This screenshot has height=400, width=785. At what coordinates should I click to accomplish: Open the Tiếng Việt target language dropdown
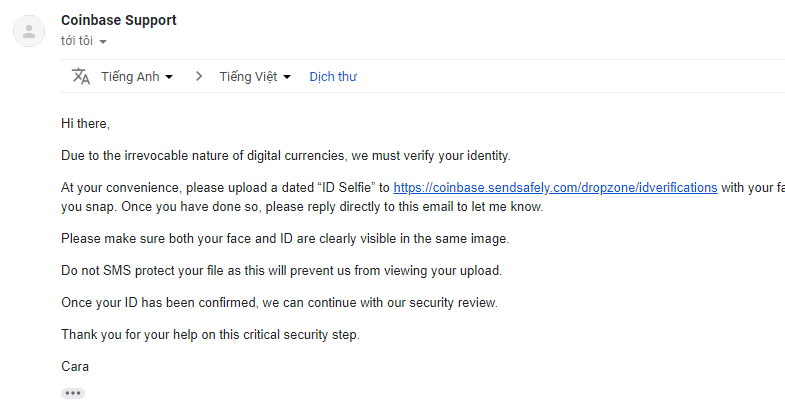tap(255, 76)
